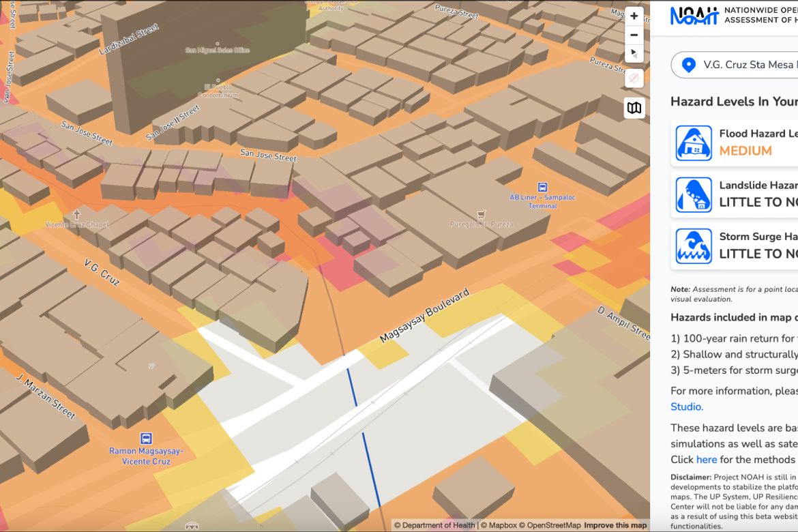The image size is (798, 532).
Task: Click the Storm Surge Hazard wave icon
Action: tap(694, 246)
